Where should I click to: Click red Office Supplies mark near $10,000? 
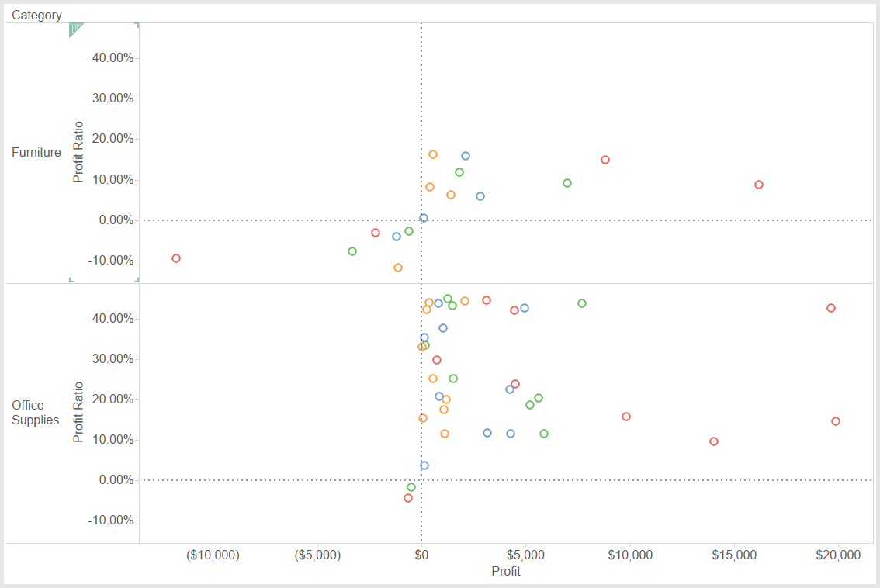coord(626,417)
